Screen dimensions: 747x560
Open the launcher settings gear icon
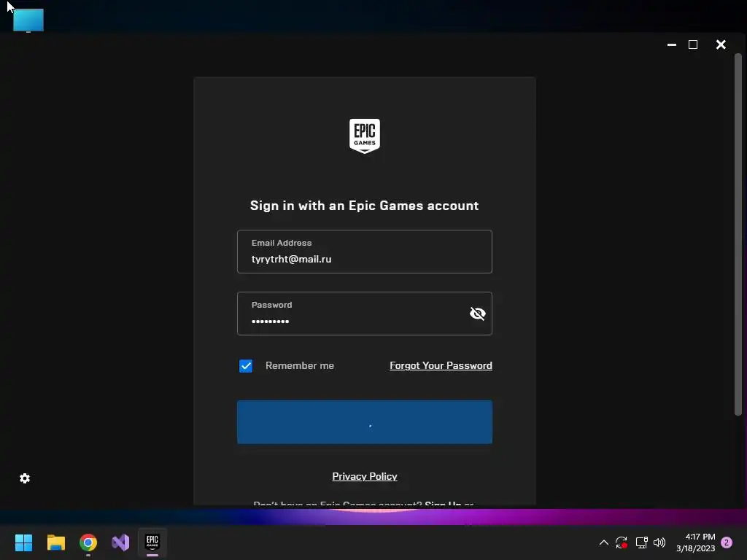[x=25, y=478]
